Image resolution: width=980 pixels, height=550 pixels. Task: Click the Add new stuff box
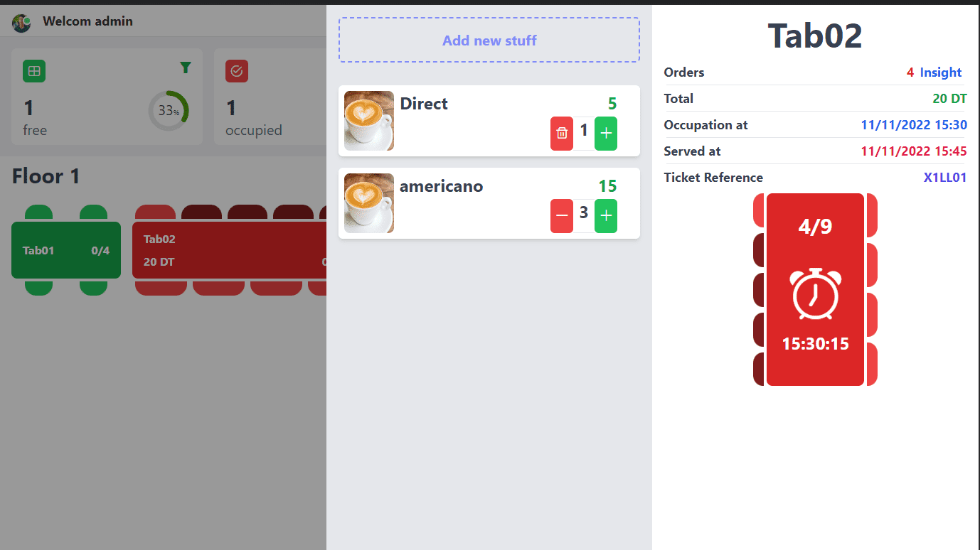click(489, 41)
